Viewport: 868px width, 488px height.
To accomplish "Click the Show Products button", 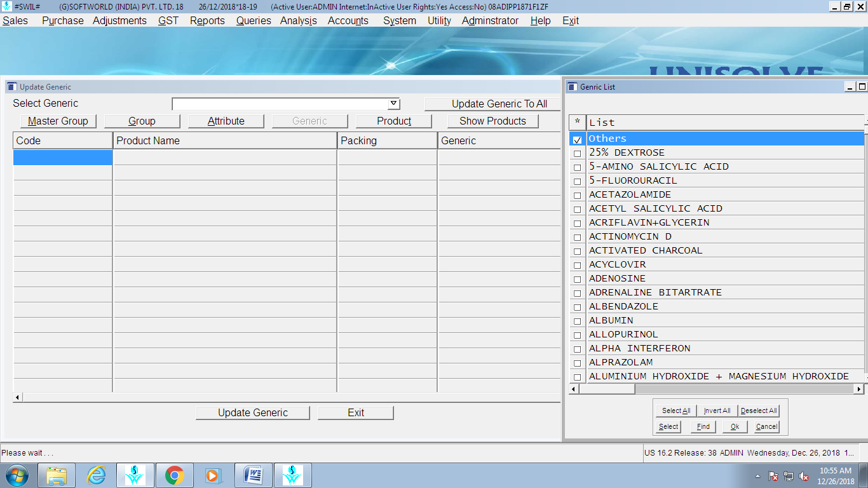I will 492,121.
